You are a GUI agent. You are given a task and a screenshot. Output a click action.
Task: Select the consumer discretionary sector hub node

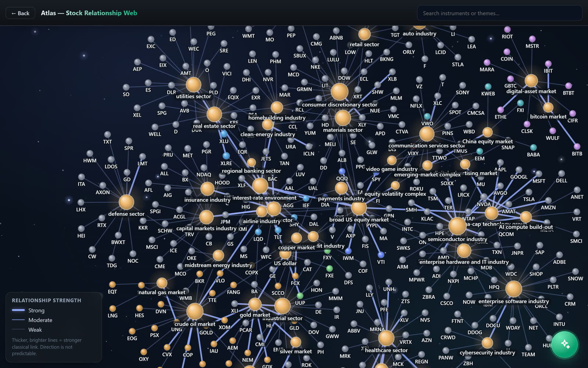click(340, 92)
